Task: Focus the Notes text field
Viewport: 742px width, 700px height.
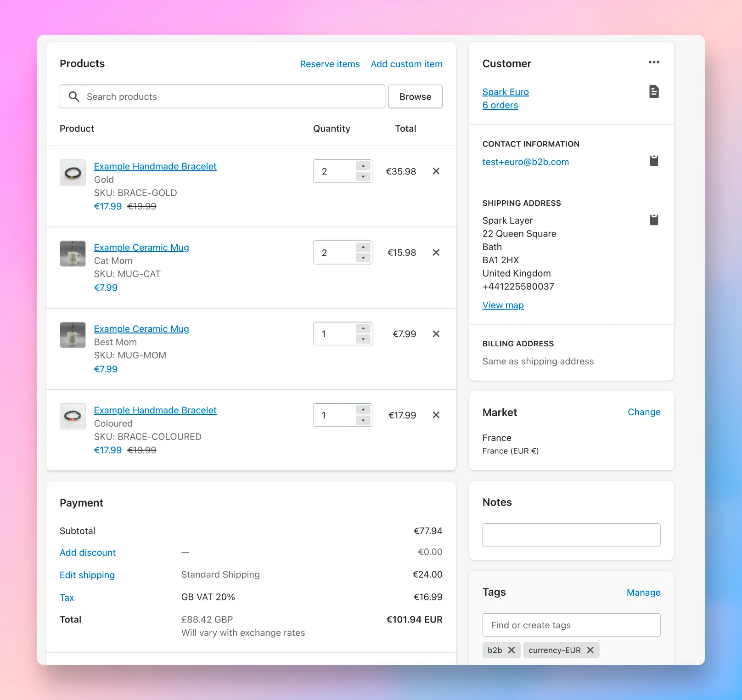Action: [571, 535]
